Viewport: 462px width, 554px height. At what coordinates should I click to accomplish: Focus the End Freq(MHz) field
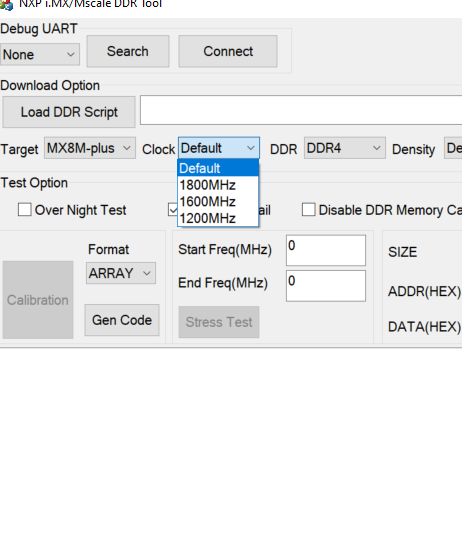click(326, 286)
